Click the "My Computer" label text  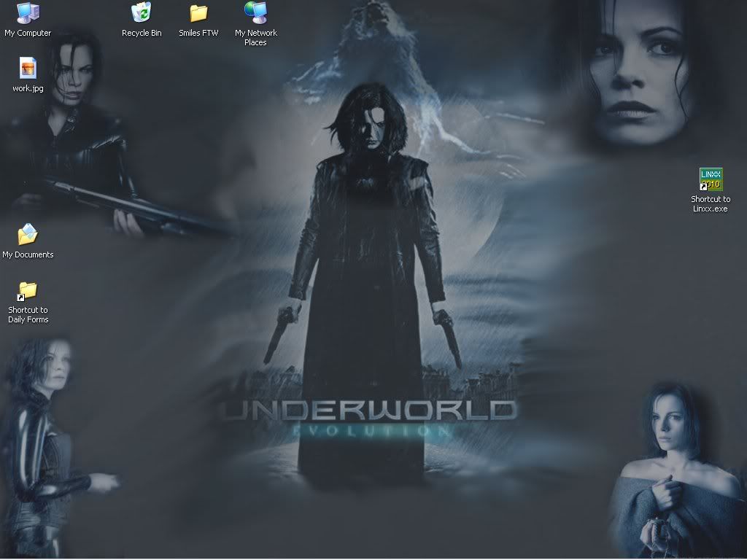pyautogui.click(x=28, y=33)
